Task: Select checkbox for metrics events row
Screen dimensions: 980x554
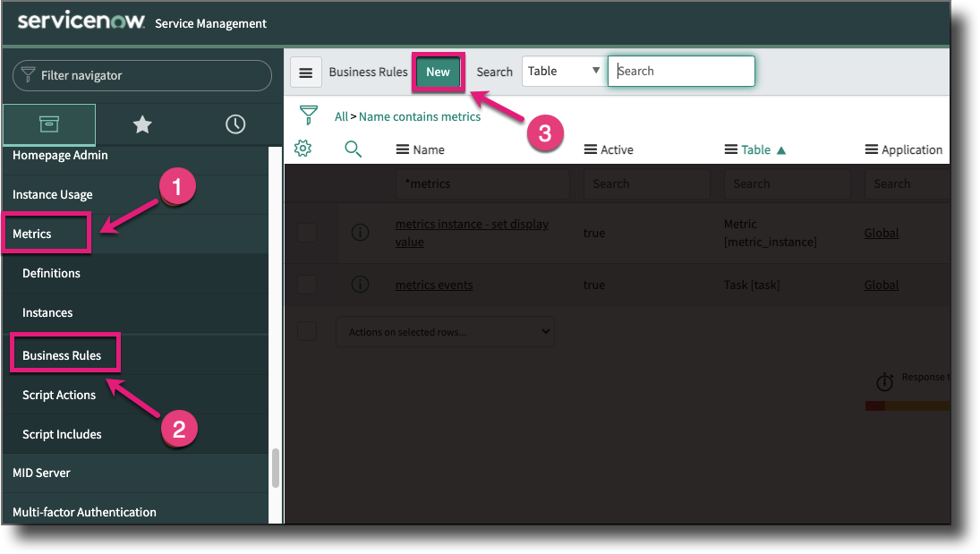Action: (307, 285)
